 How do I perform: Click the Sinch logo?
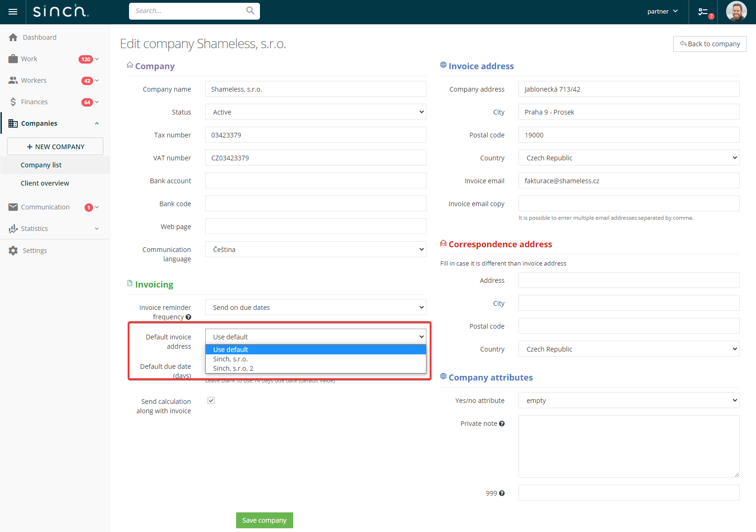pyautogui.click(x=60, y=11)
